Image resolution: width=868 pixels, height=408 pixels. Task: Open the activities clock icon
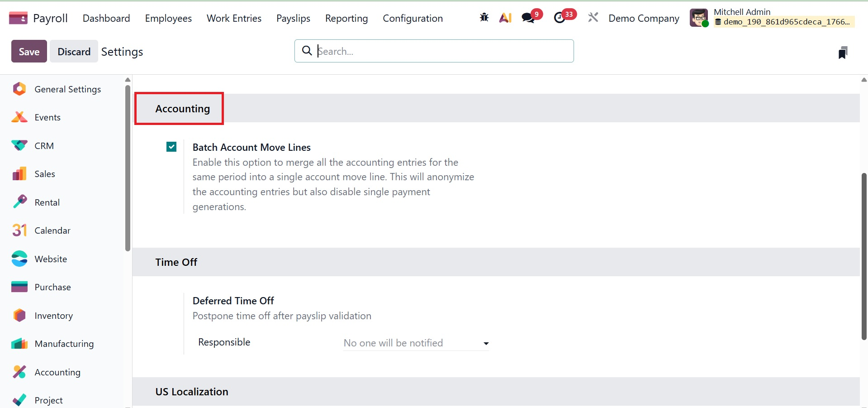(x=560, y=18)
